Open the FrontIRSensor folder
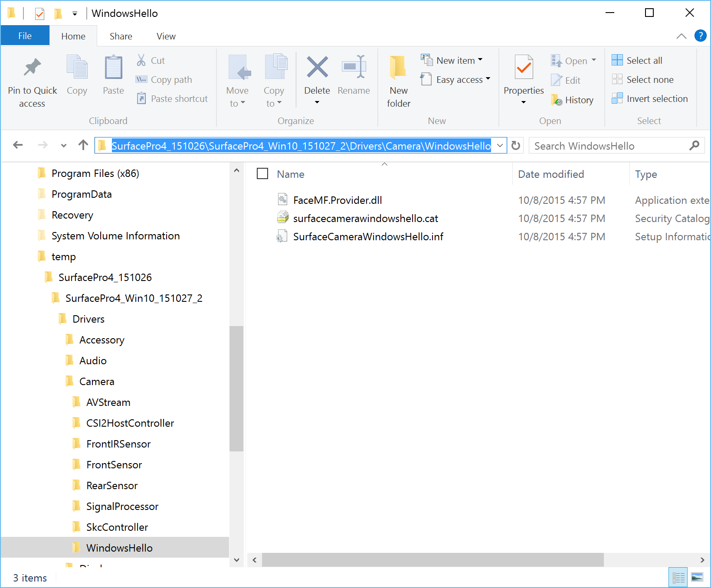 pyautogui.click(x=118, y=444)
